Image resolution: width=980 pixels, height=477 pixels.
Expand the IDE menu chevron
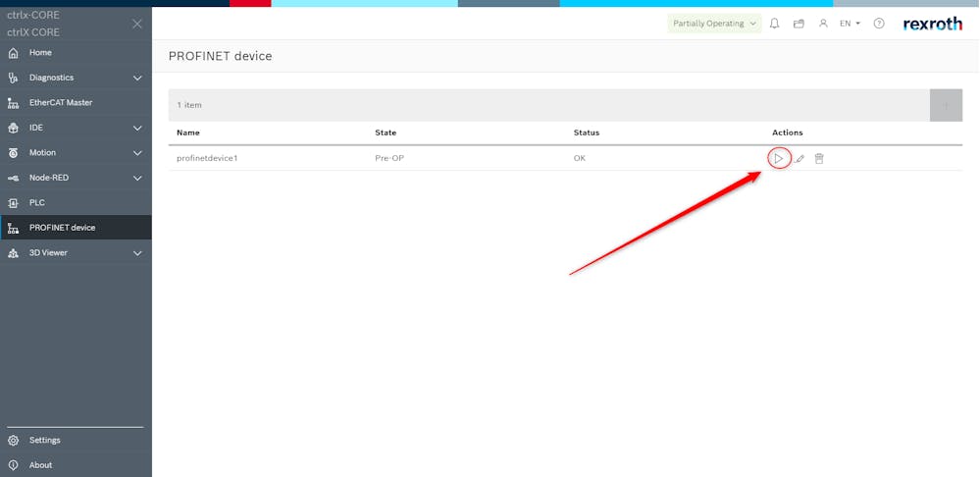[x=137, y=129]
